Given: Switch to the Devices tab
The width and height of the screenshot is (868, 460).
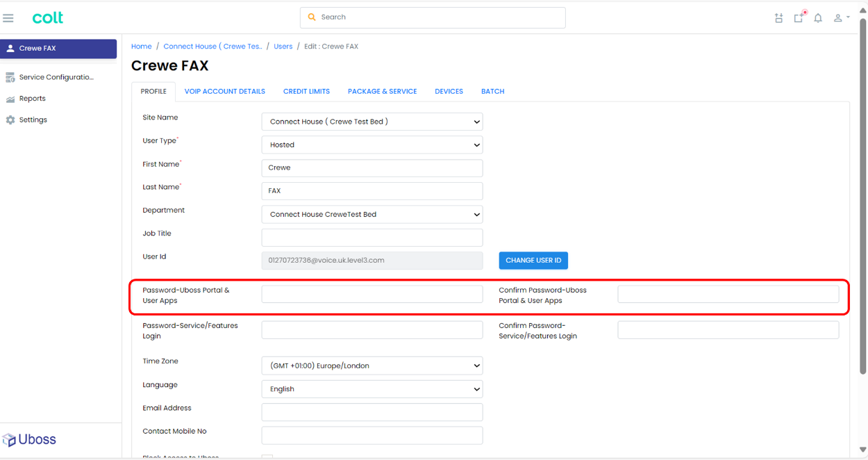Looking at the screenshot, I should [x=449, y=91].
